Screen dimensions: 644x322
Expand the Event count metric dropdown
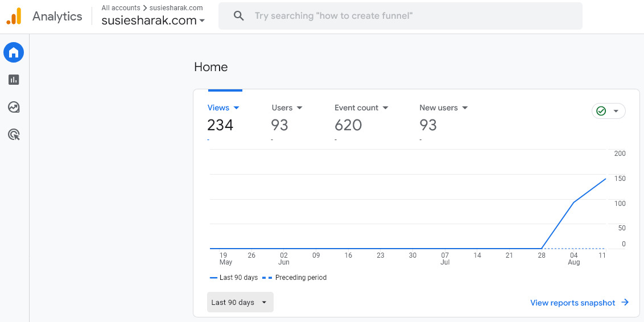click(385, 108)
